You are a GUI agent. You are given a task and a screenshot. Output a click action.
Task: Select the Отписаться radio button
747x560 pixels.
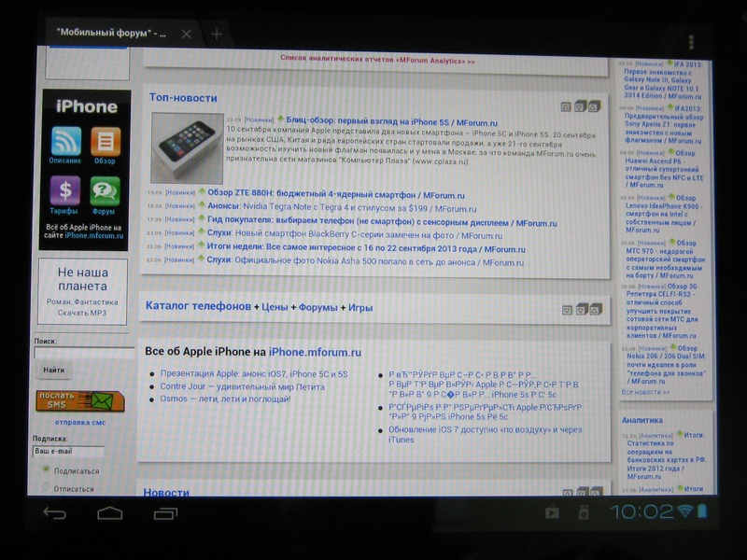46,487
